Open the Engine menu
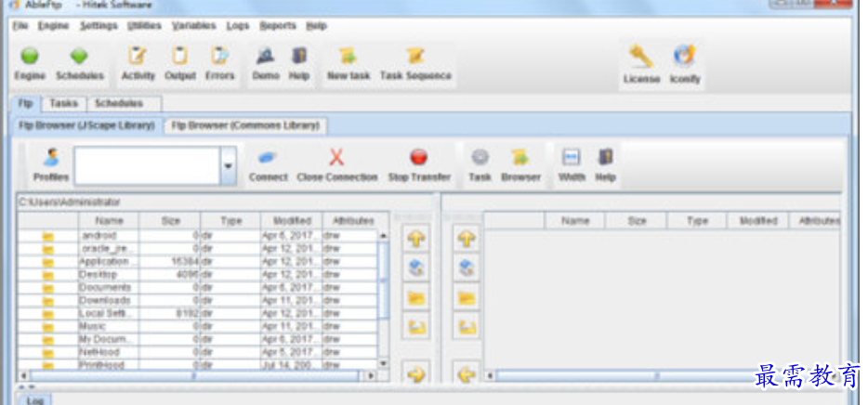868x405 pixels. click(54, 26)
